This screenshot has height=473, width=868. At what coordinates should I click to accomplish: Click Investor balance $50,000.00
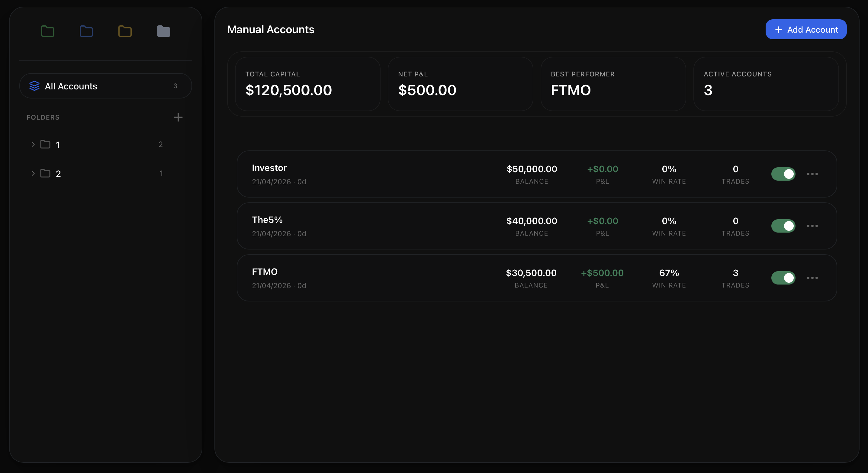pyautogui.click(x=532, y=169)
